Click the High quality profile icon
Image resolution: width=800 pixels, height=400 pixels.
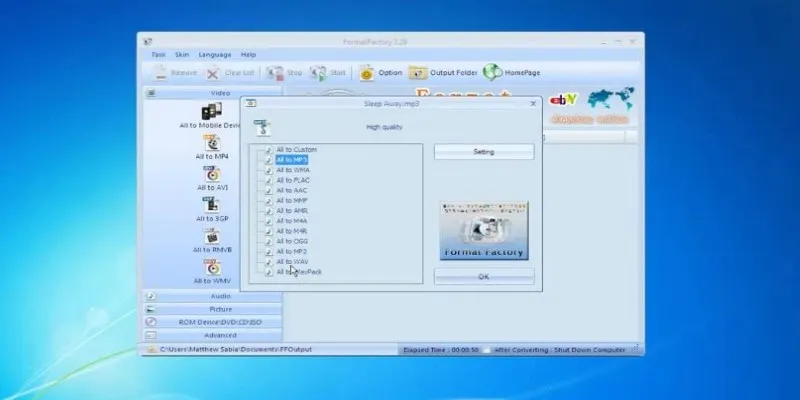coord(263,128)
